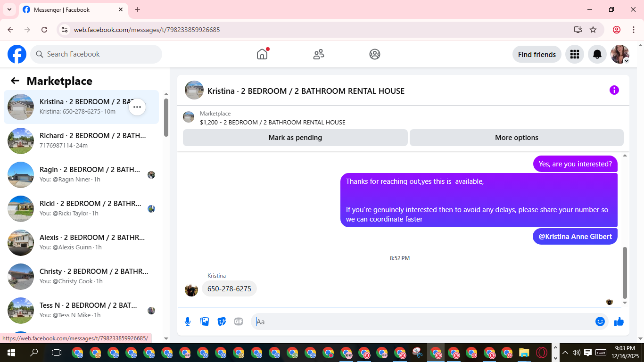This screenshot has height=362, width=644.
Task: View site information icon
Action: 65,30
